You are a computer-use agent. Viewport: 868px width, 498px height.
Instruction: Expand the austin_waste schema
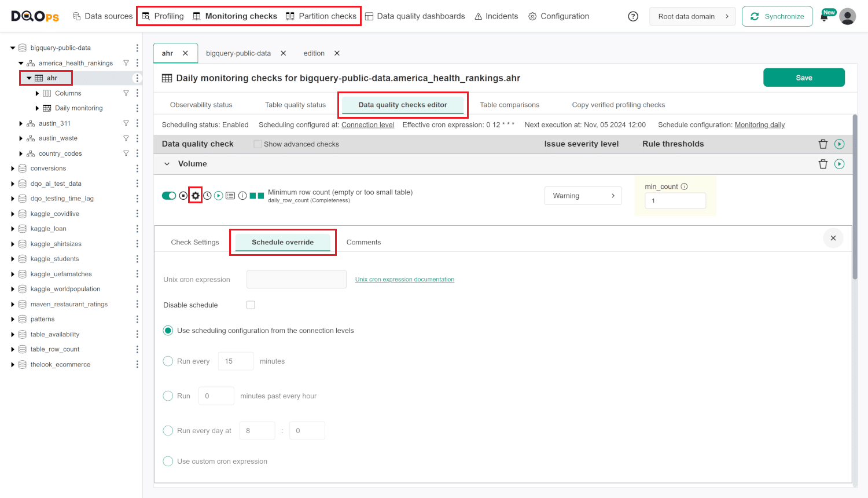pos(21,138)
